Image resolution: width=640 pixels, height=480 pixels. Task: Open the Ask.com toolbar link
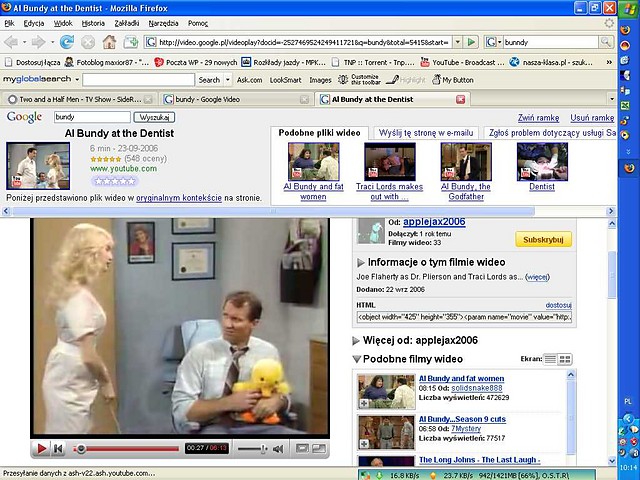(249, 80)
